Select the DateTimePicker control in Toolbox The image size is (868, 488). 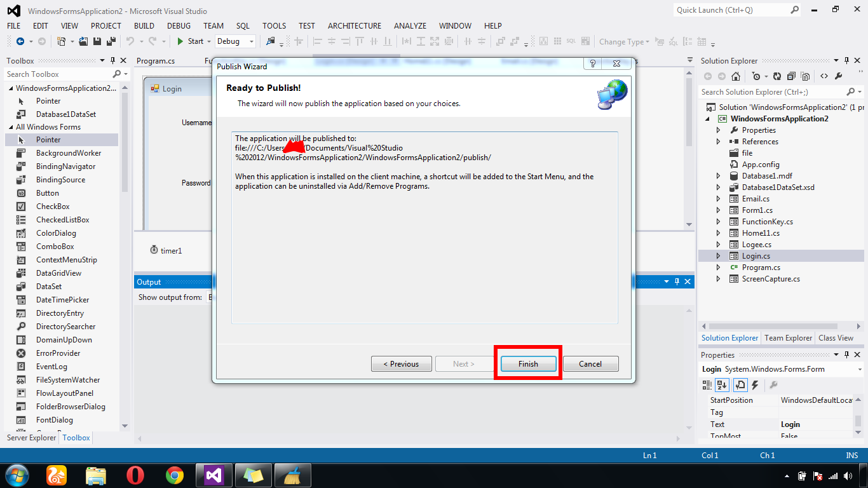click(62, 300)
